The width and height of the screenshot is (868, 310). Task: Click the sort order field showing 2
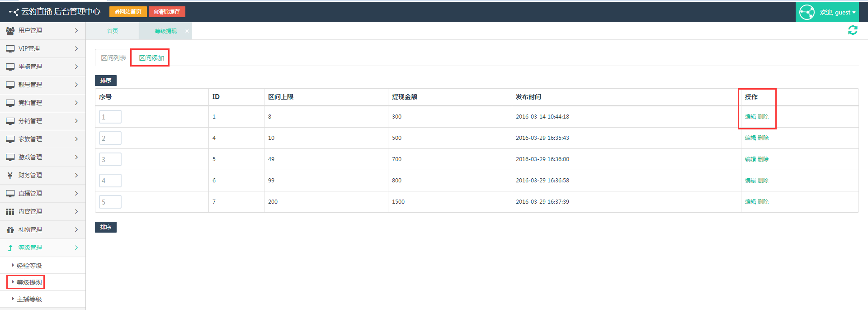click(110, 138)
